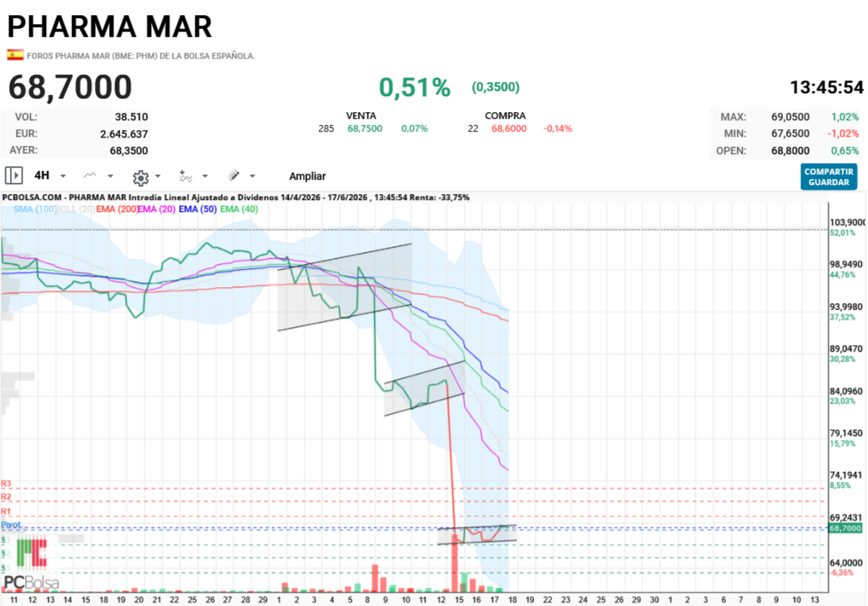Open the Foros Pharma Mar forum link
This screenshot has width=868, height=606.
pyautogui.click(x=141, y=56)
